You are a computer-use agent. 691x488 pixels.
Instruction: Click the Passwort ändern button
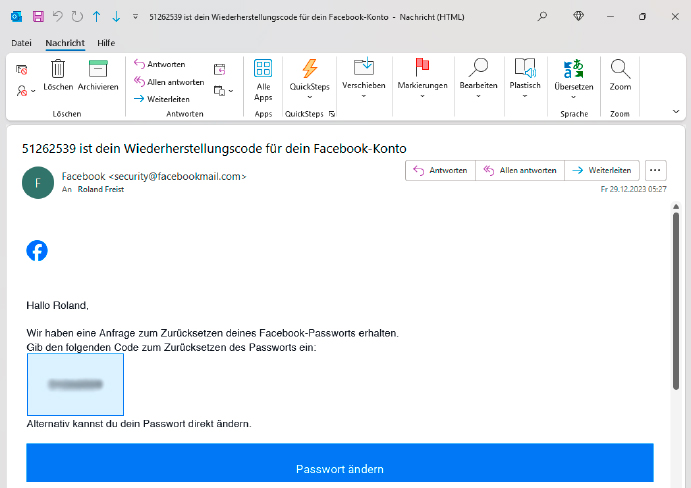pos(340,463)
